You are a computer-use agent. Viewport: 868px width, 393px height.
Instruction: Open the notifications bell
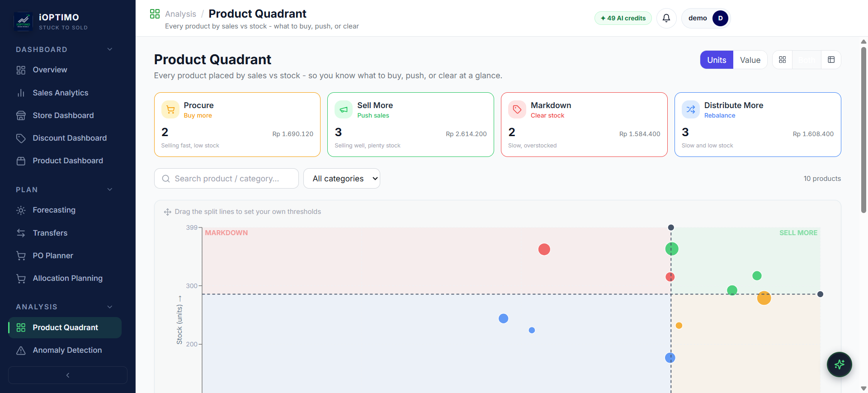point(666,18)
